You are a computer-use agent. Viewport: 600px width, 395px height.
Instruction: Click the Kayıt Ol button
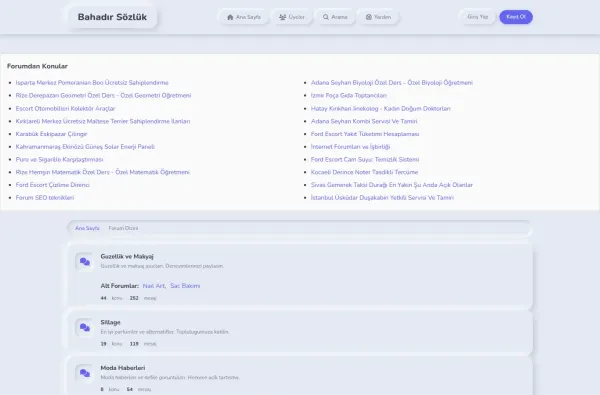(516, 17)
